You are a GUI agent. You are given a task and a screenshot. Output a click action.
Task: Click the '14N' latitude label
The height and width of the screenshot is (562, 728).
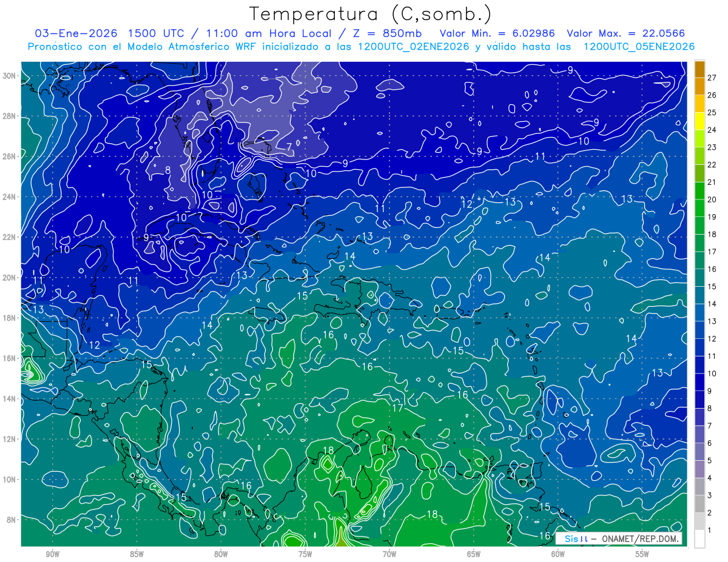point(10,399)
